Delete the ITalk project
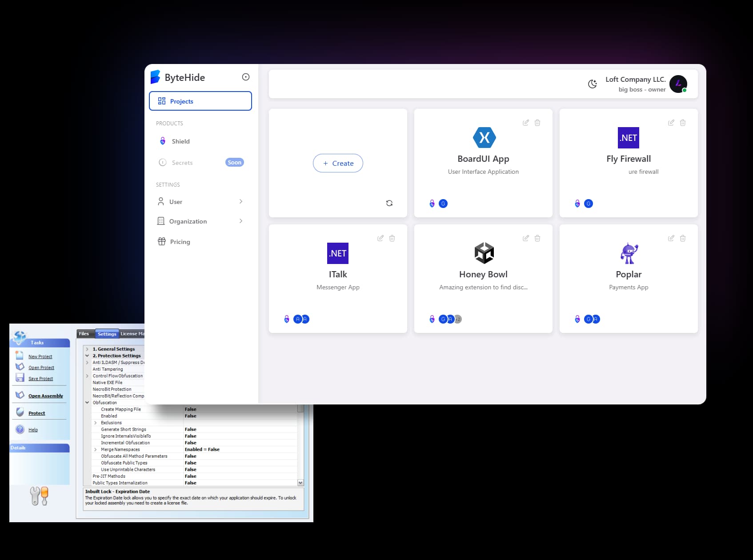 tap(392, 238)
